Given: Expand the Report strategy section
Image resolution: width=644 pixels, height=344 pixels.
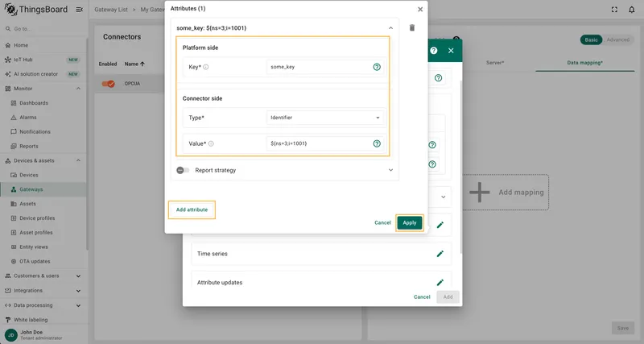Looking at the screenshot, I should pos(390,170).
